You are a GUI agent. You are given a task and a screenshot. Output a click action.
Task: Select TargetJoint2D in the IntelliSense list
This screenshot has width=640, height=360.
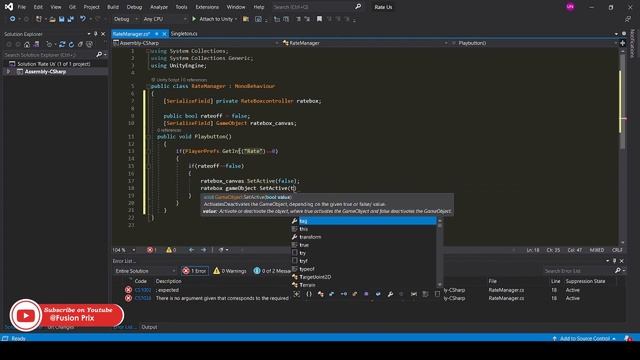(315, 277)
